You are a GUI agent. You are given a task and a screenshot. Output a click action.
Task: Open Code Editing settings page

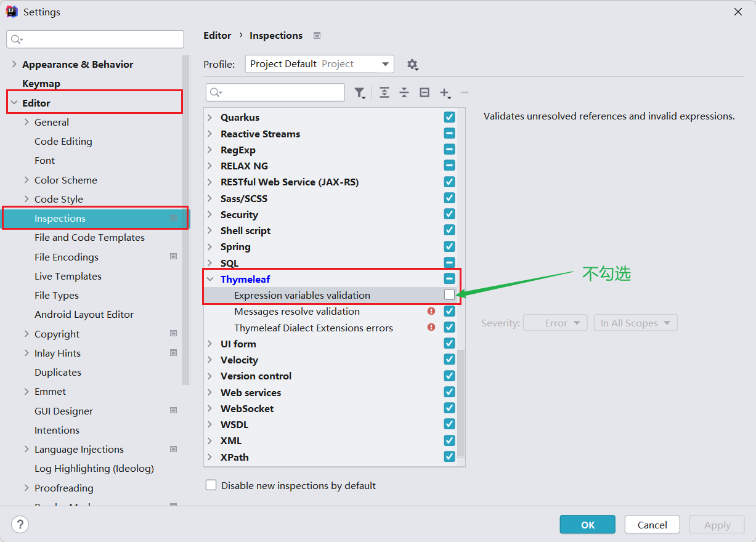coord(63,141)
